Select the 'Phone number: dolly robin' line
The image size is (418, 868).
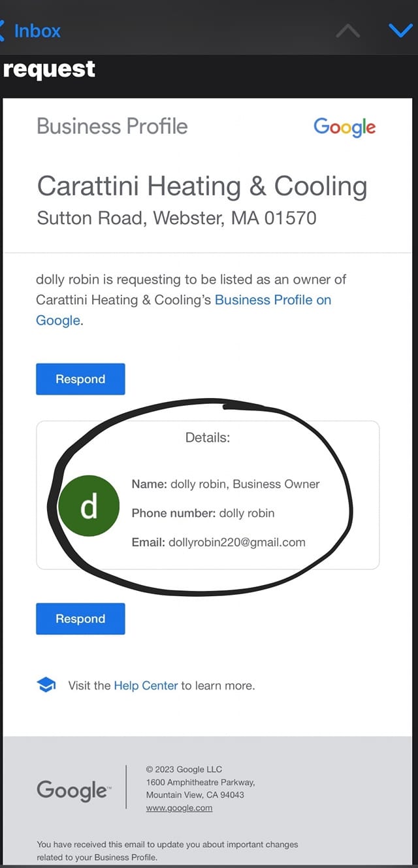[203, 513]
